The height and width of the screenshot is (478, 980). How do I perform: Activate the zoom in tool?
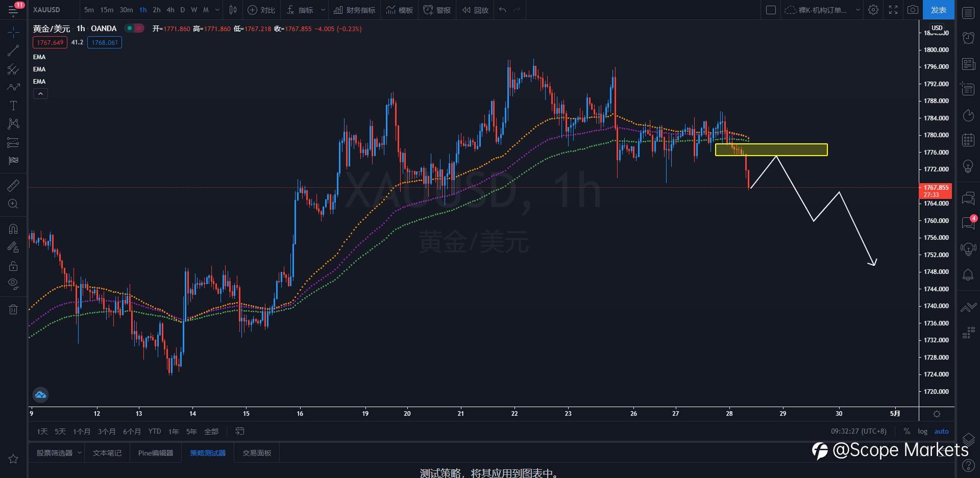[13, 204]
